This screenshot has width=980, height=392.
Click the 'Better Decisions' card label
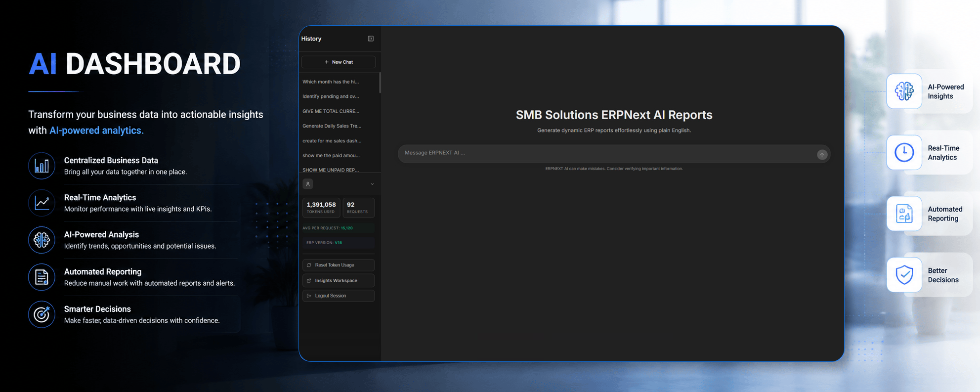coord(943,275)
